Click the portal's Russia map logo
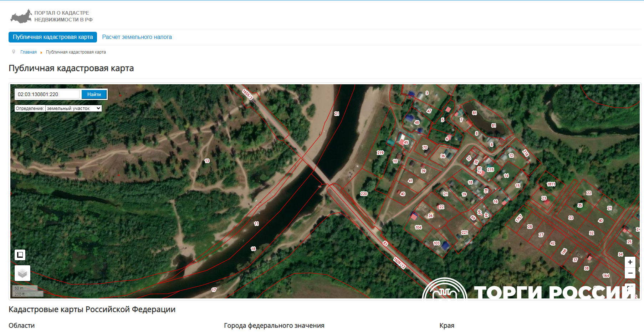 [21, 16]
